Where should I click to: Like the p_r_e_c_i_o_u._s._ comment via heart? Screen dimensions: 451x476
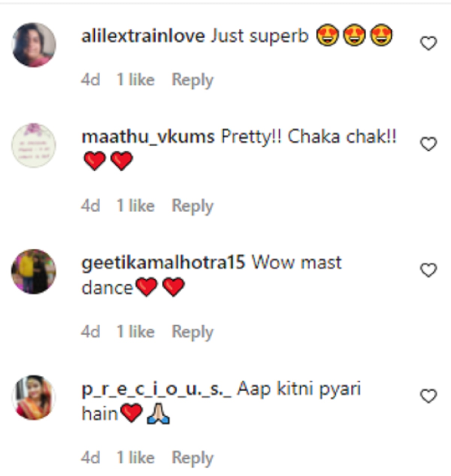pos(428,396)
